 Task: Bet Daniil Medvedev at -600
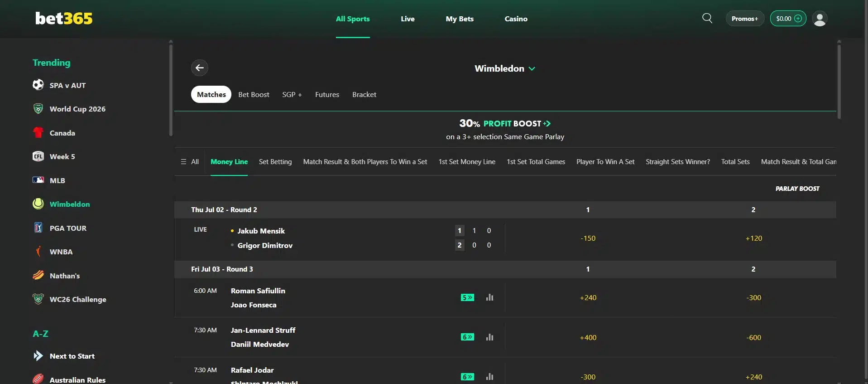click(x=753, y=338)
